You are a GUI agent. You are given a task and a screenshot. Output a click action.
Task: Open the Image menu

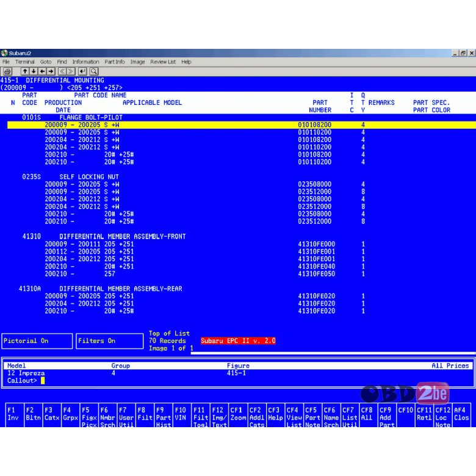[x=137, y=62]
